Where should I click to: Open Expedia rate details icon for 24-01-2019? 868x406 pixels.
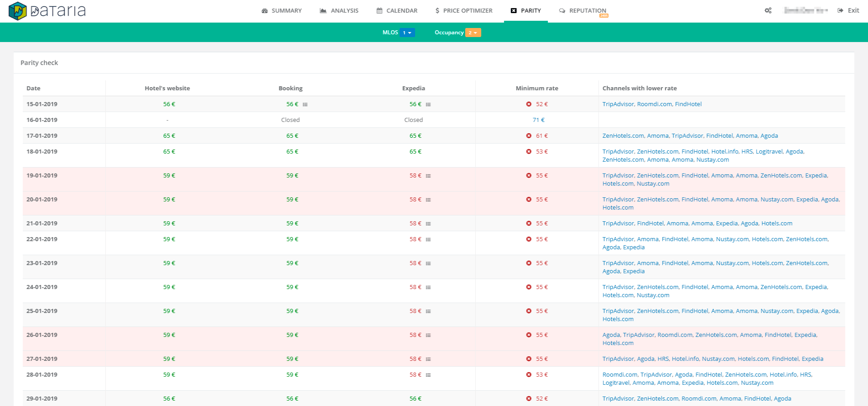click(428, 287)
